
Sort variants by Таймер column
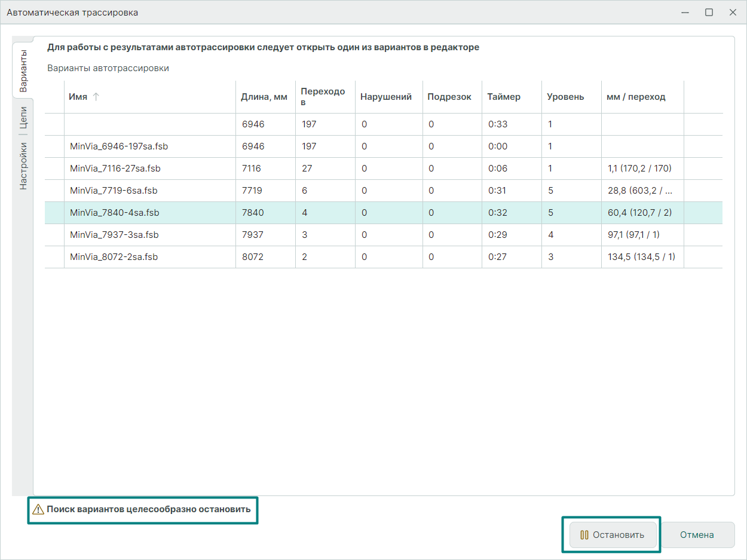pyautogui.click(x=503, y=97)
